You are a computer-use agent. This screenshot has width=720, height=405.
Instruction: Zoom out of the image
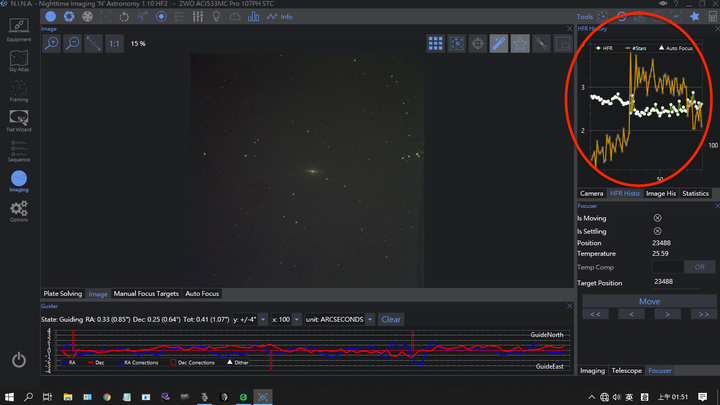pos(73,44)
